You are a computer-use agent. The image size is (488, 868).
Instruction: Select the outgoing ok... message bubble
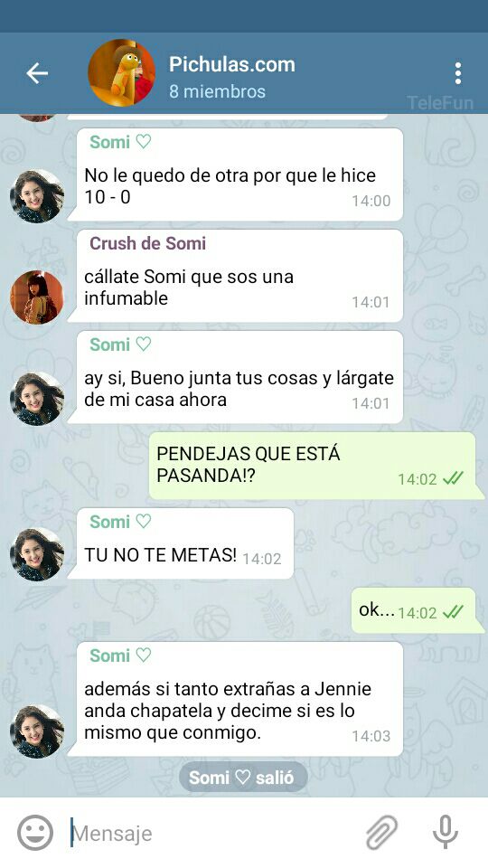415,610
